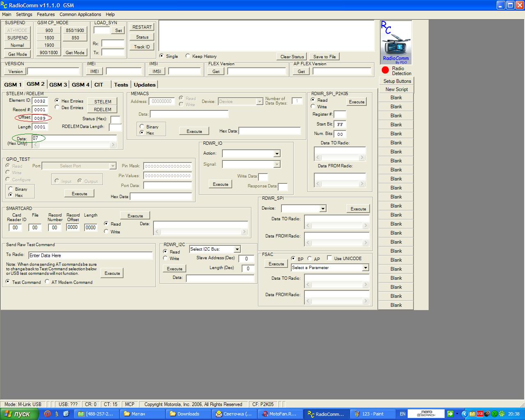Click the Offset field containing 0089

tap(40, 118)
